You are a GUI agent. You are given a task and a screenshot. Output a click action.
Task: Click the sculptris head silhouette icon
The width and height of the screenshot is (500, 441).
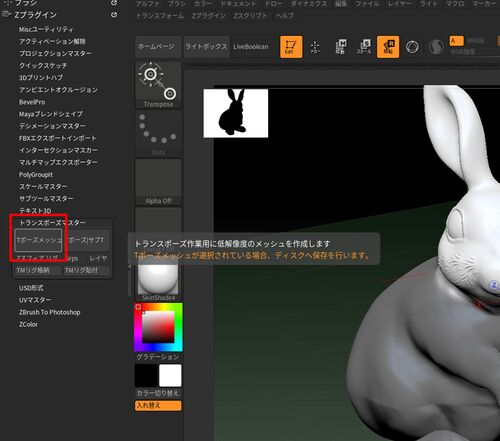[x=436, y=47]
